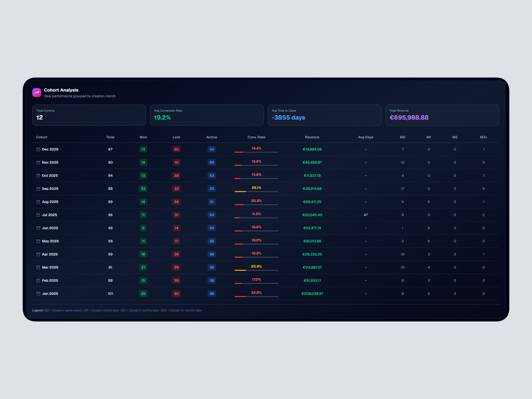532x399 pixels.
Task: Sort the table by the Revenue column
Action: click(312, 137)
